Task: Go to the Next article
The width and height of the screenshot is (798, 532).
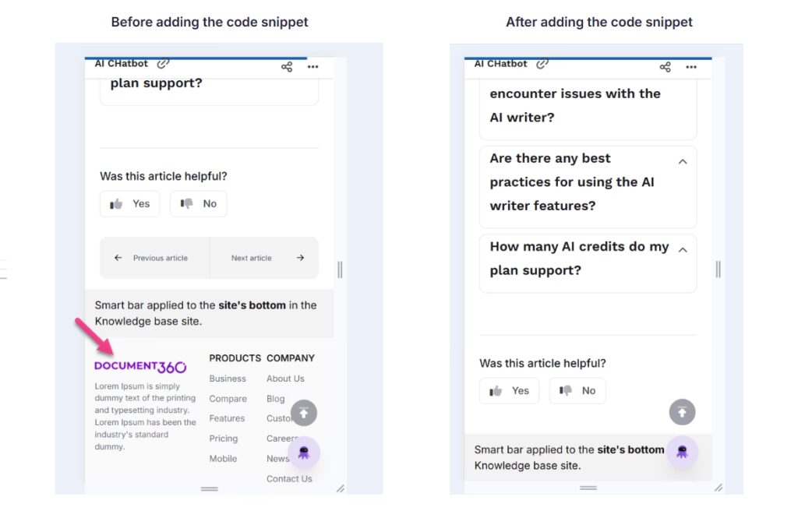Action: [264, 258]
